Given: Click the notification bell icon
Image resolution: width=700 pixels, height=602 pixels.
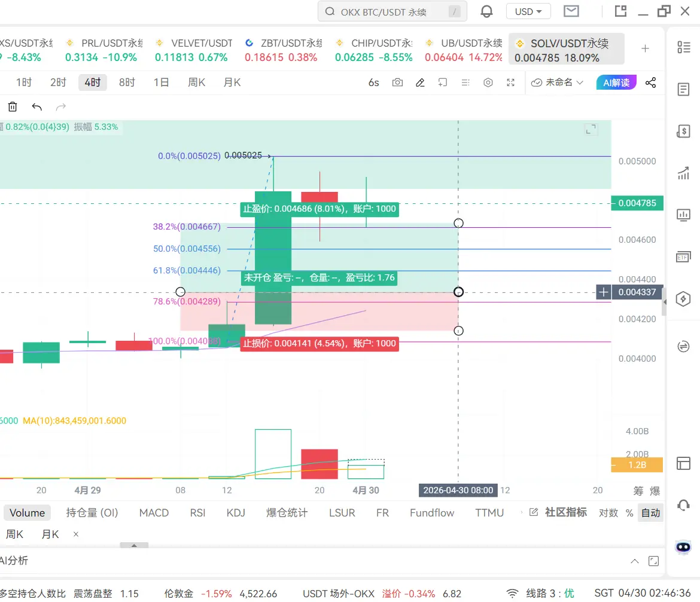Looking at the screenshot, I should [486, 11].
